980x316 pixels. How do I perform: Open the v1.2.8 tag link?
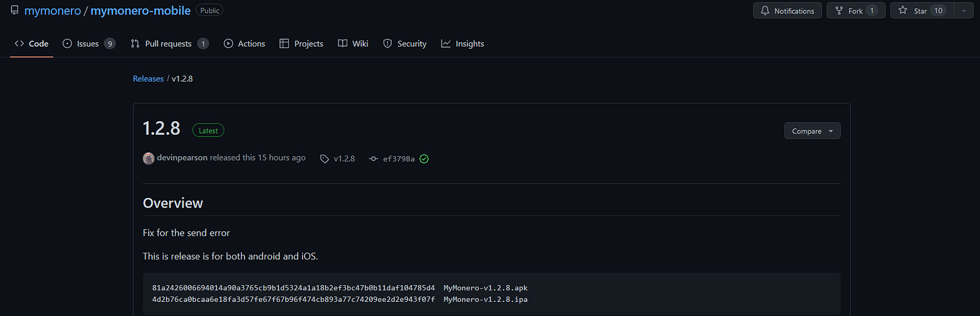345,159
